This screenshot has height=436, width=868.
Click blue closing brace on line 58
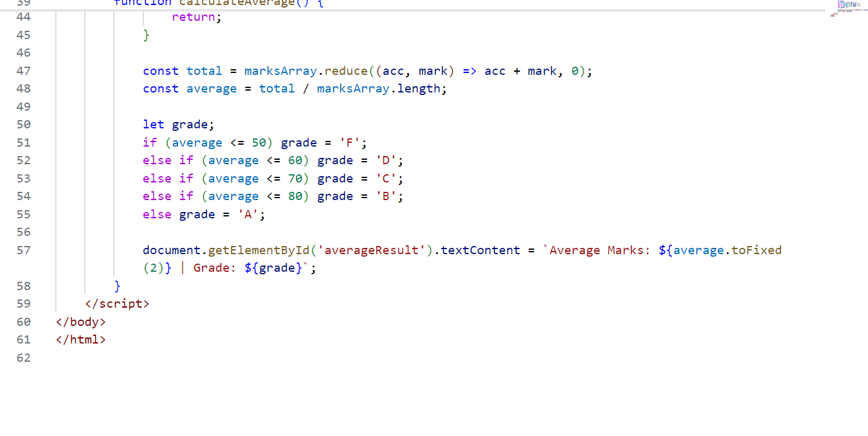click(x=118, y=286)
